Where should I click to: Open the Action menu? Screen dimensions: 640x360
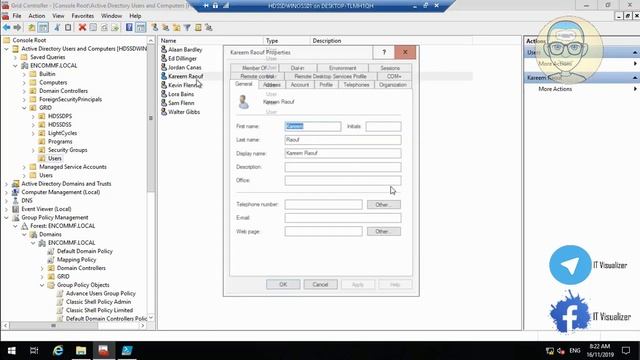pos(37,16)
